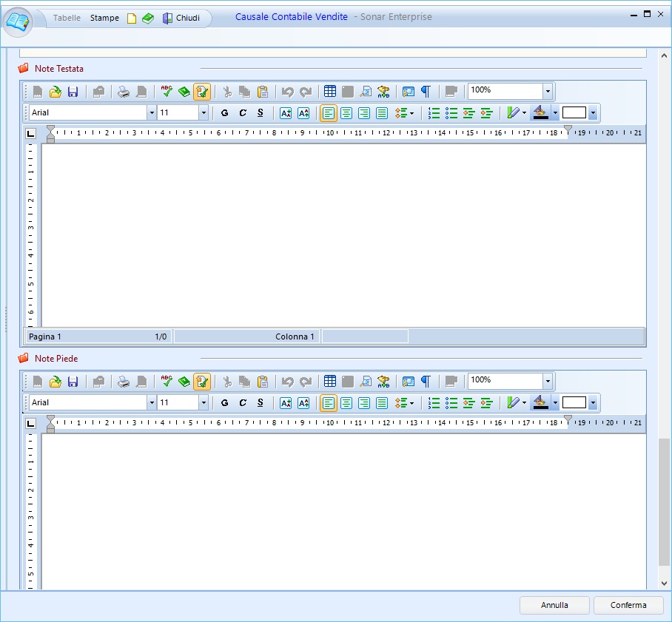The width and height of the screenshot is (672, 622).
Task: Click bulleted list icon in Note Piede toolbar
Action: (451, 403)
